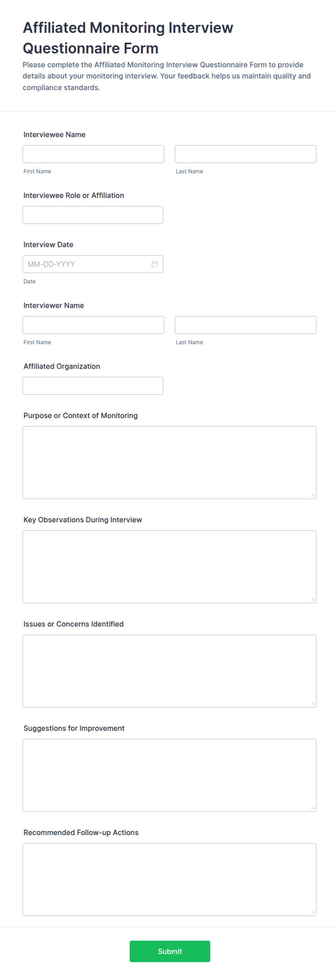Click the Interviewee First Name field
The width and height of the screenshot is (336, 980).
[x=93, y=154]
